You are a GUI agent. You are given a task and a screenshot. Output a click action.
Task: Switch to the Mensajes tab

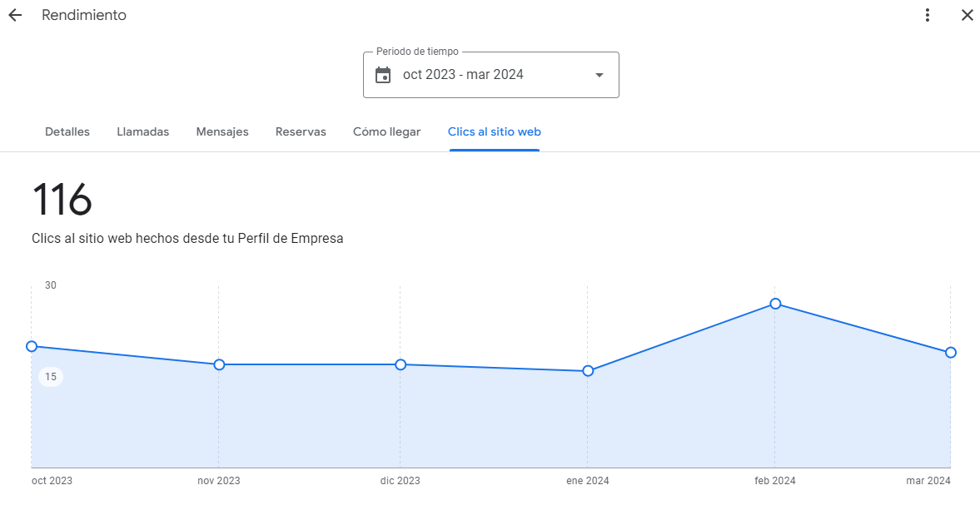pos(222,131)
